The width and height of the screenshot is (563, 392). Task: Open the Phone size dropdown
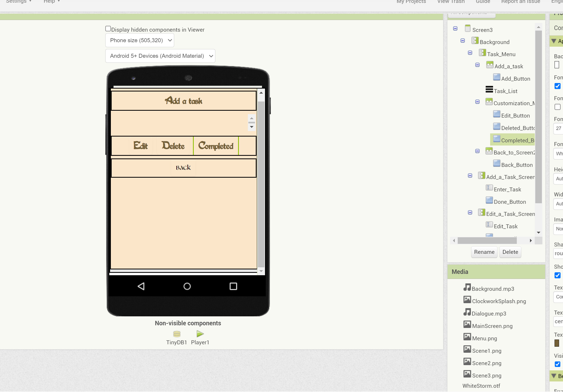coord(139,40)
